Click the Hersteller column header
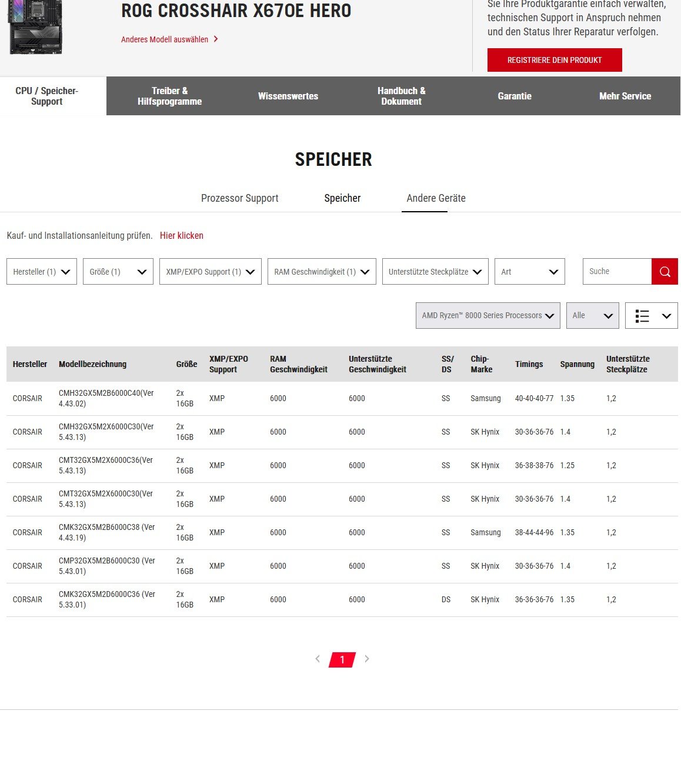This screenshot has height=784, width=681. point(30,364)
